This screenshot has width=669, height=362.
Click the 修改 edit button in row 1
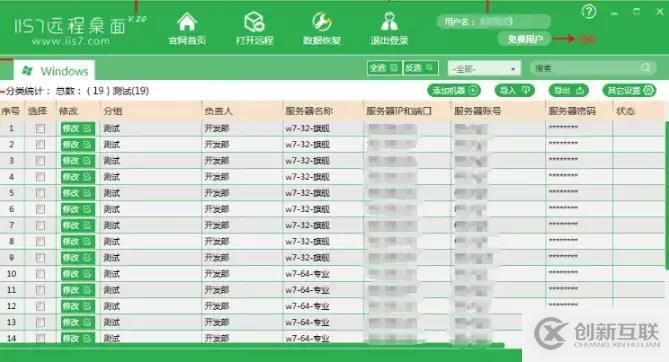77,128
